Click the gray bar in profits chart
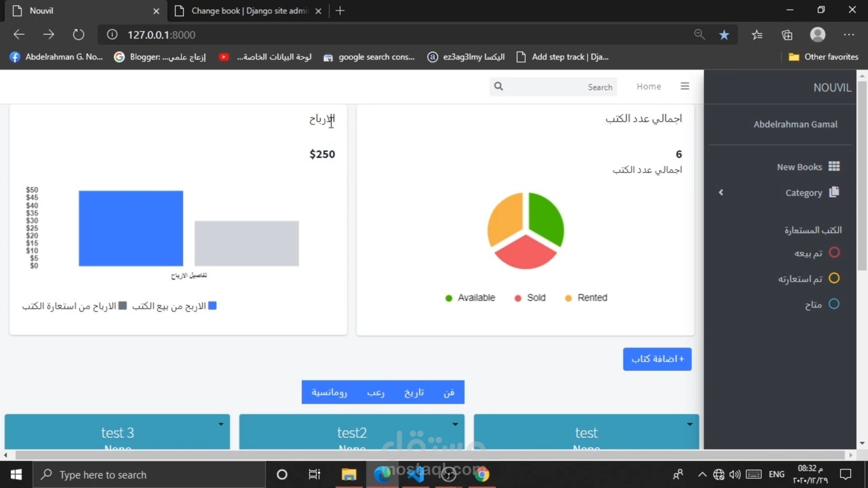Viewport: 868px width, 488px height. click(x=247, y=243)
